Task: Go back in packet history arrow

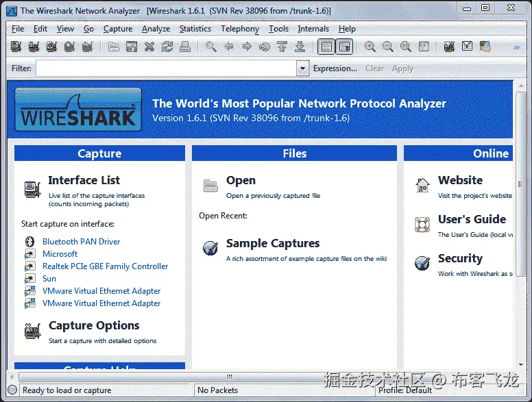Action: pos(229,47)
